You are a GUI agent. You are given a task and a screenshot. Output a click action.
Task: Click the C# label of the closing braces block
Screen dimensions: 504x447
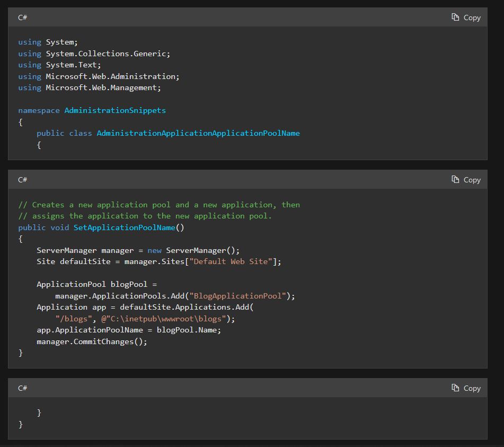point(22,388)
